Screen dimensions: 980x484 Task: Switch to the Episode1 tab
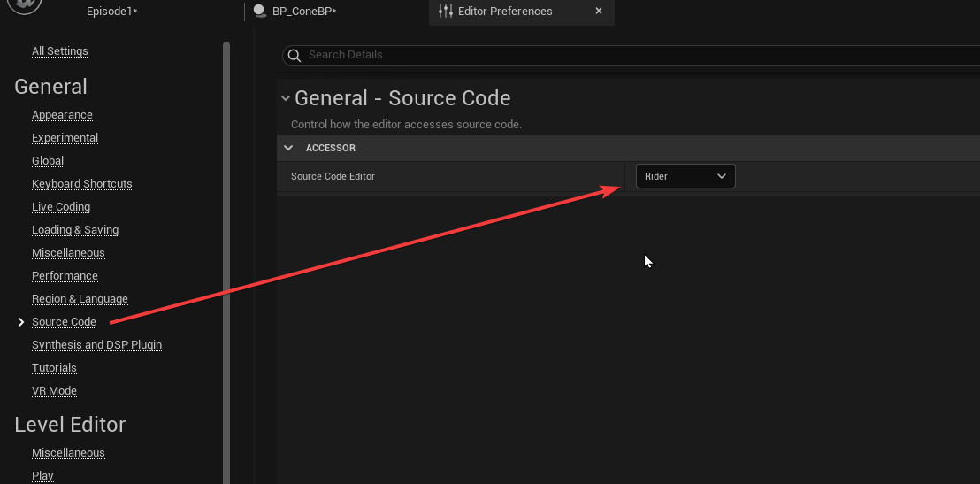112,12
